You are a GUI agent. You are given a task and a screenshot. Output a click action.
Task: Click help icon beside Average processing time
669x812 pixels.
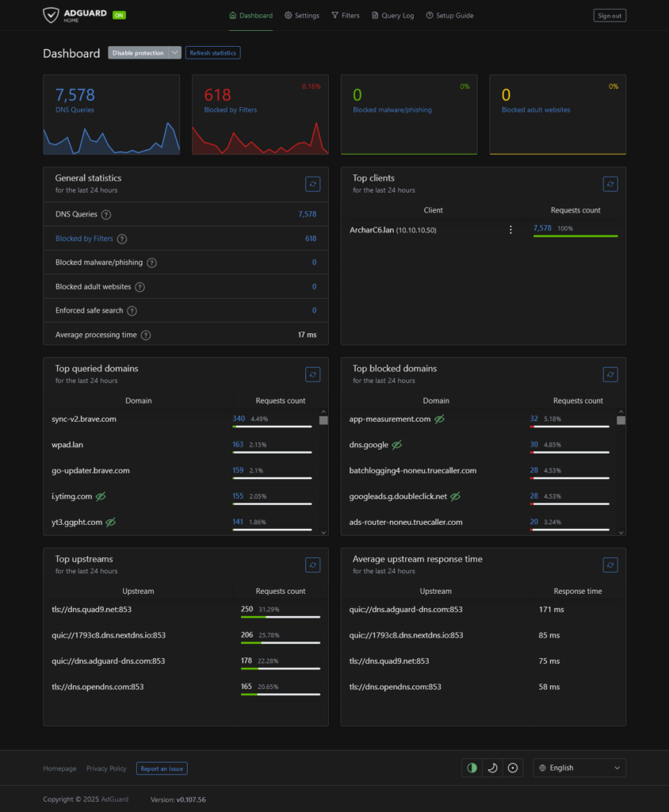tap(146, 335)
